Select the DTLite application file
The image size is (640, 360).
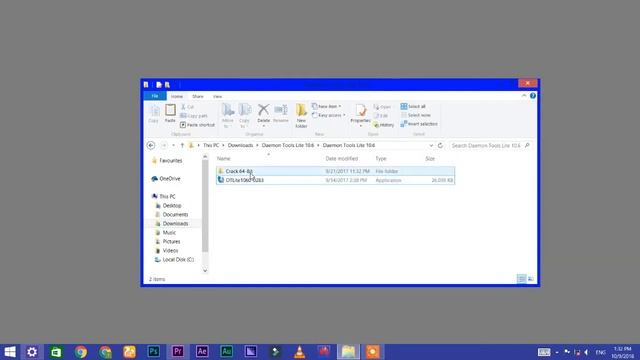click(x=335, y=180)
